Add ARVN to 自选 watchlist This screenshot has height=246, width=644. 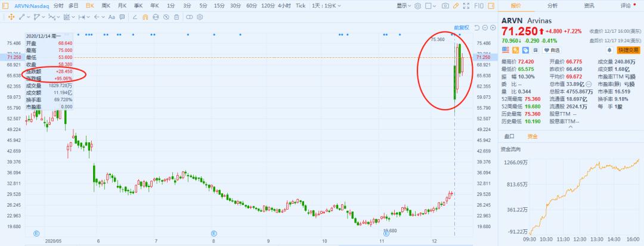click(552, 51)
